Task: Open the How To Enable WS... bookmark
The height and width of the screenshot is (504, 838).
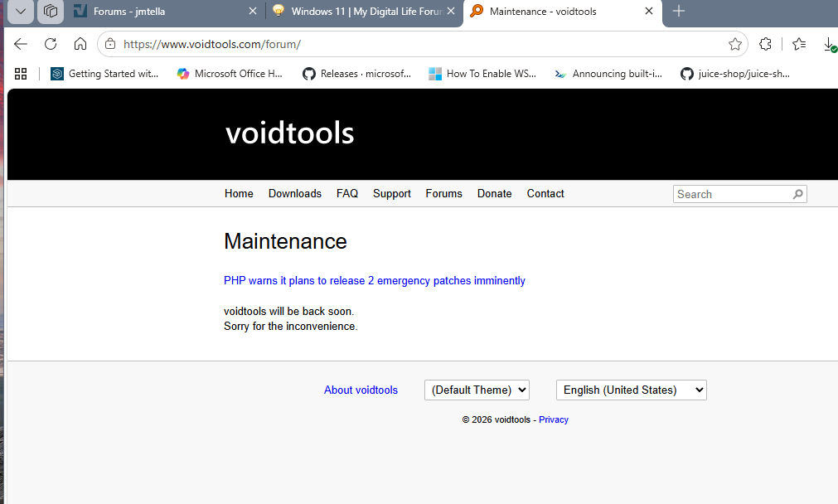Action: tap(482, 74)
